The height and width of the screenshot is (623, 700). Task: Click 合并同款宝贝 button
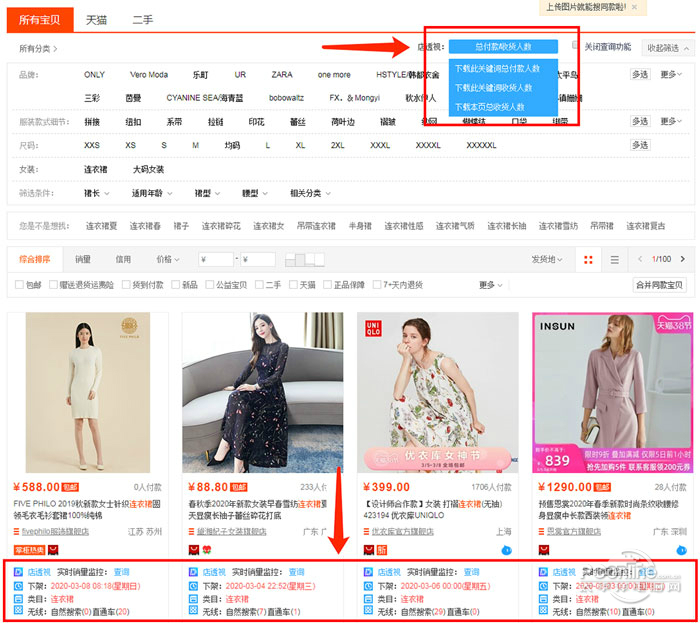pos(659,285)
